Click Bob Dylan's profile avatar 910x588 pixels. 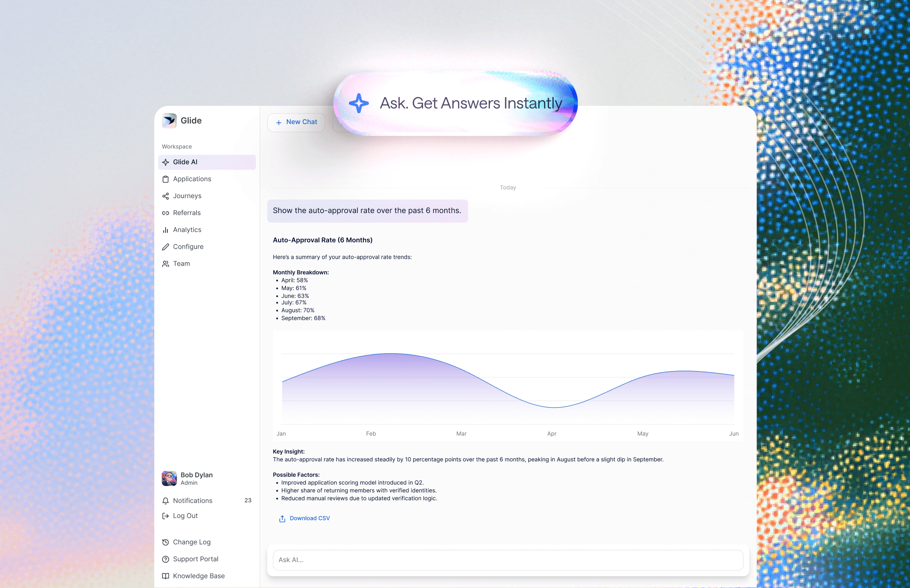coord(169,478)
